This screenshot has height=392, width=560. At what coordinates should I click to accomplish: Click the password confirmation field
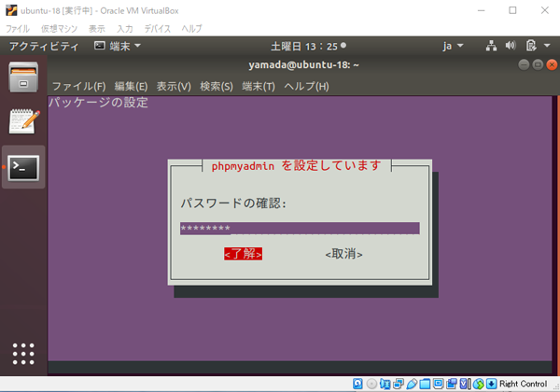click(x=300, y=228)
